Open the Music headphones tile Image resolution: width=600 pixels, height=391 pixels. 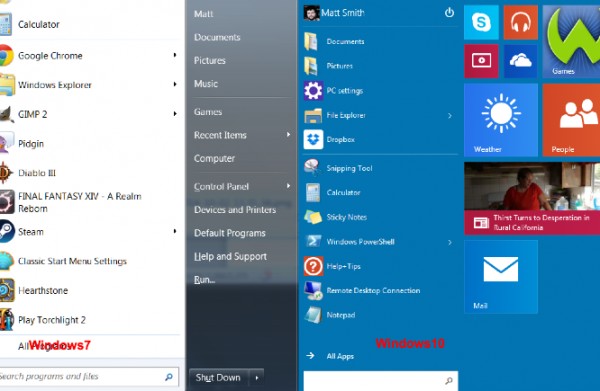click(x=520, y=22)
